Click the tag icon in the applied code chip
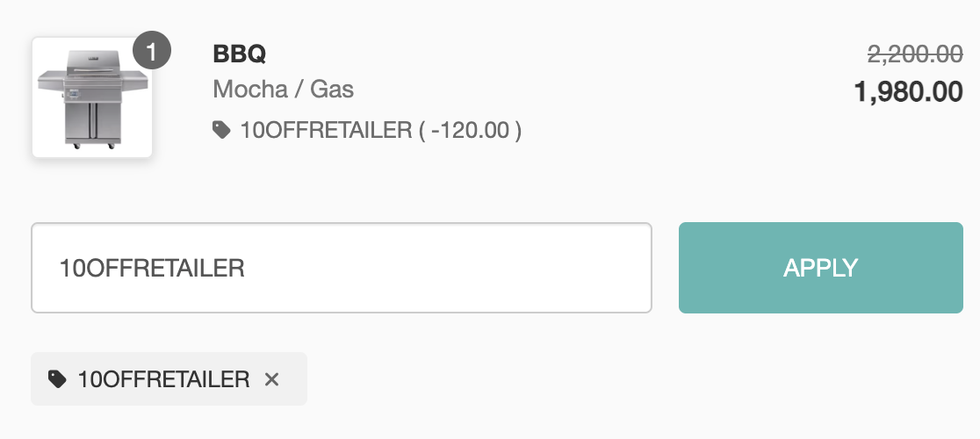Screen dimensions: 980x439 tap(57, 379)
